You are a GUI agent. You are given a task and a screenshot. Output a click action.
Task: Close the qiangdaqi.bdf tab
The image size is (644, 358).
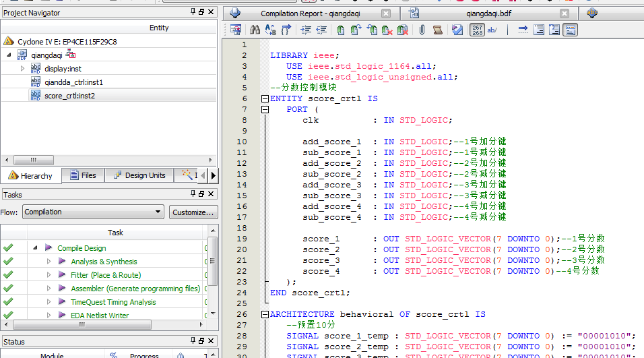click(565, 13)
